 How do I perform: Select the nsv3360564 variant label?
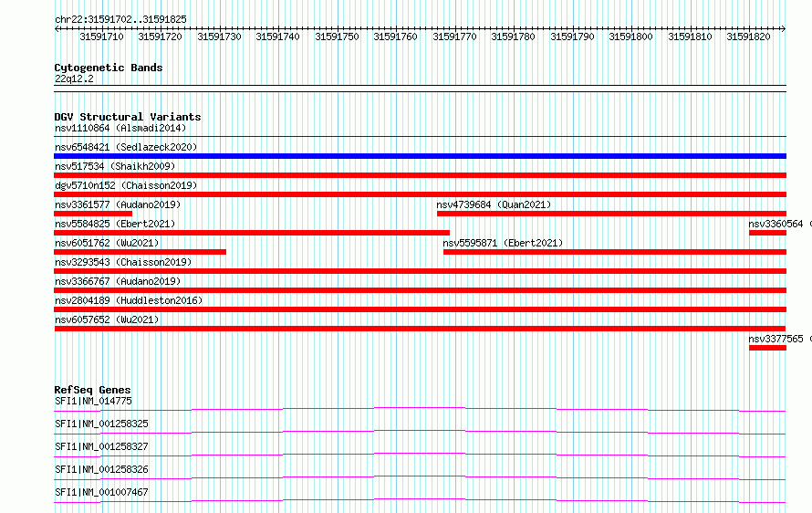[776, 224]
